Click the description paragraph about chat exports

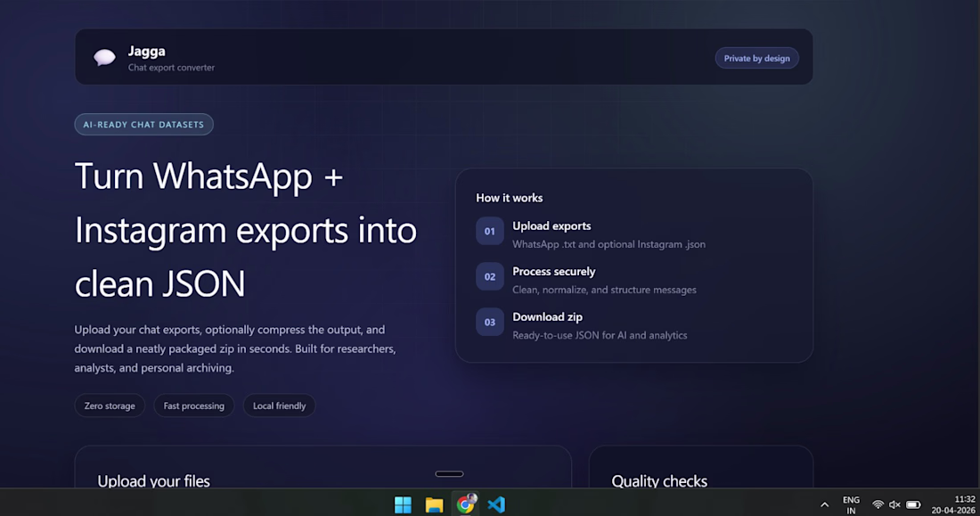click(235, 349)
